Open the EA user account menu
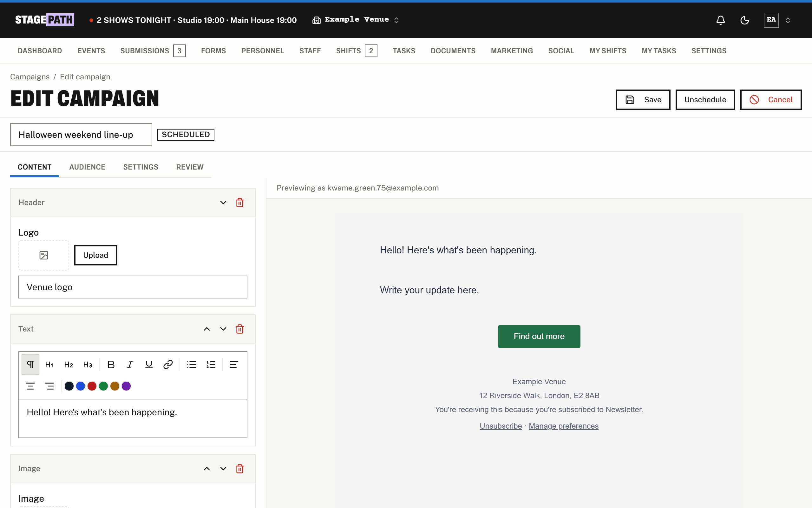Viewport: 812px width, 508px height. click(777, 20)
